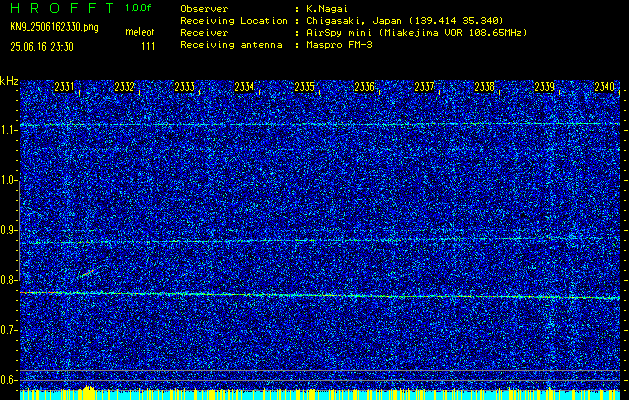Click the antenna text Maspro FM-3
Image resolution: width=629 pixels, height=400 pixels.
click(x=340, y=45)
